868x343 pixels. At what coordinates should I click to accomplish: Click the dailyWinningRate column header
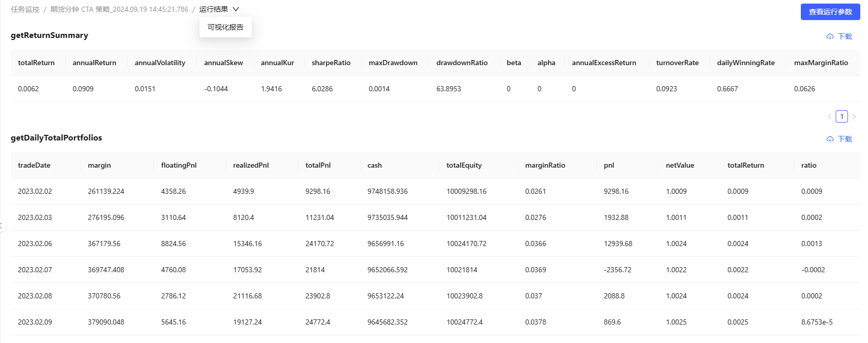(x=746, y=63)
